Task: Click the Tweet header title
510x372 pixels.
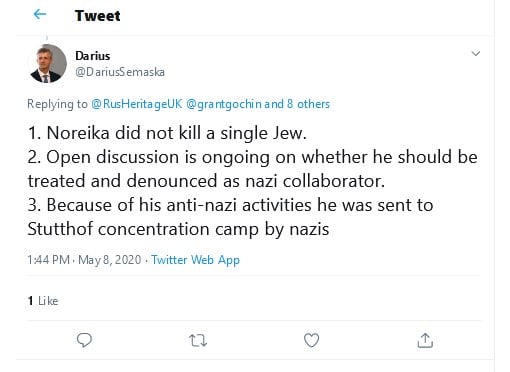Action: tap(97, 16)
